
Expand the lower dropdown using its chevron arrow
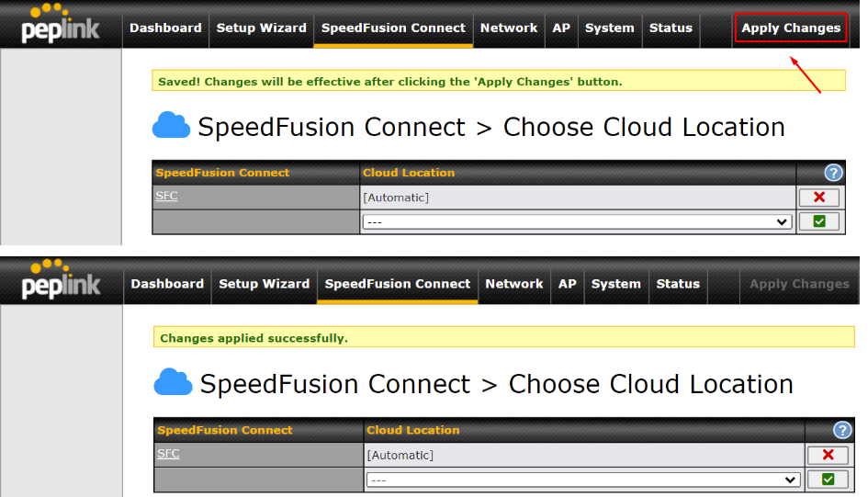790,480
